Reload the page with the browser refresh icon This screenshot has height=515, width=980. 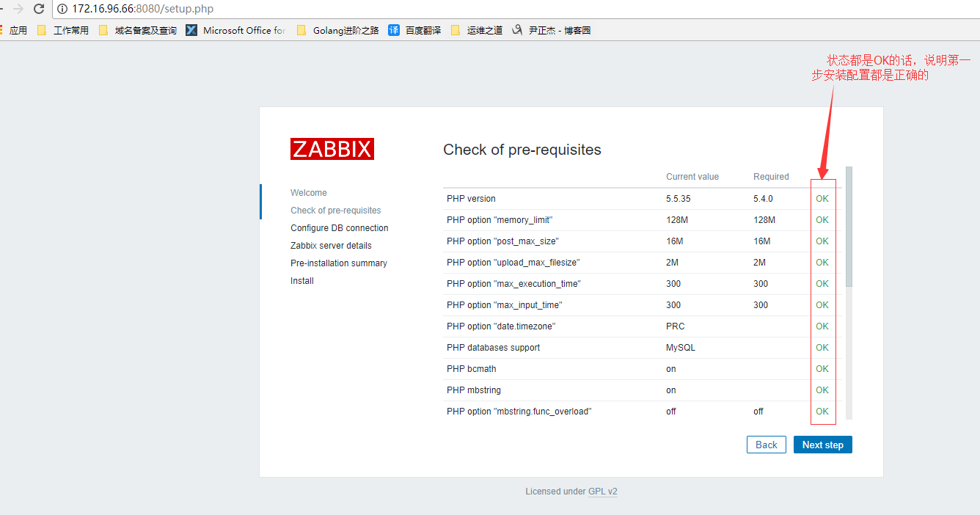[x=39, y=9]
